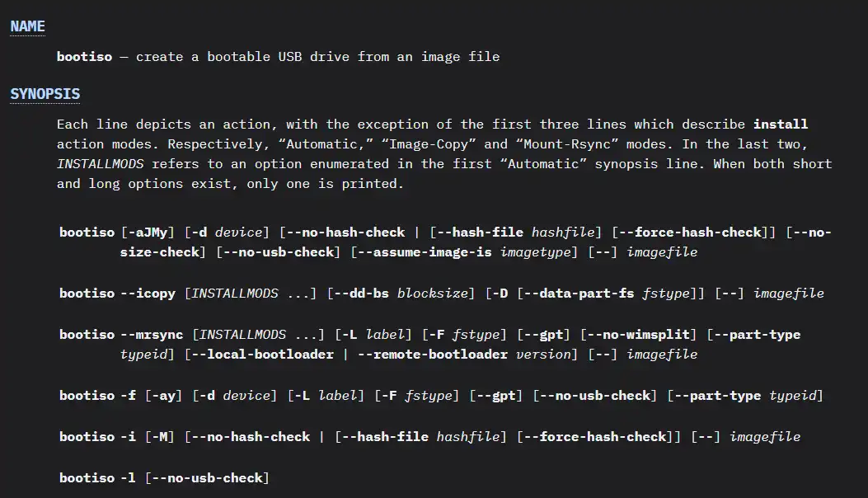The width and height of the screenshot is (868, 498).
Task: Click the italic INSTALLMODS word in the description paragraph
Action: click(x=100, y=164)
